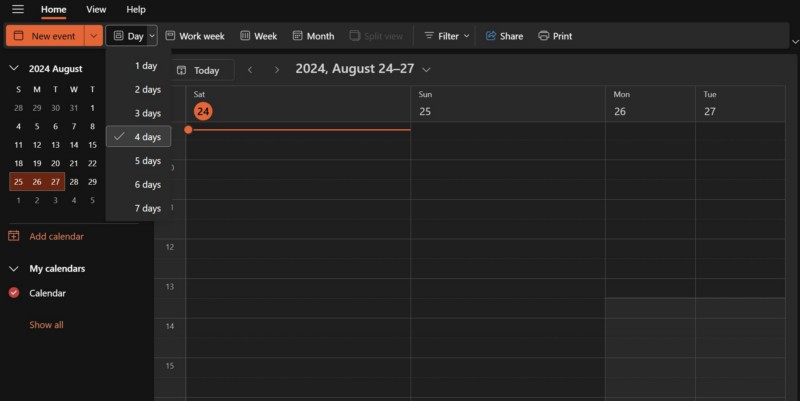
Task: Go to the previous date range arrow
Action: [x=250, y=70]
